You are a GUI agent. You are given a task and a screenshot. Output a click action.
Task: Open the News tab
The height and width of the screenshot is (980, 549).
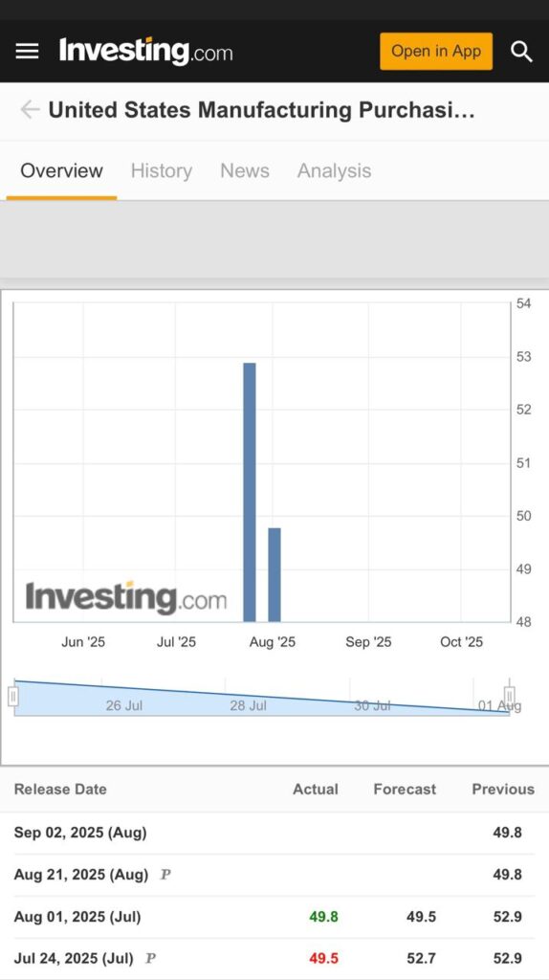(x=245, y=170)
